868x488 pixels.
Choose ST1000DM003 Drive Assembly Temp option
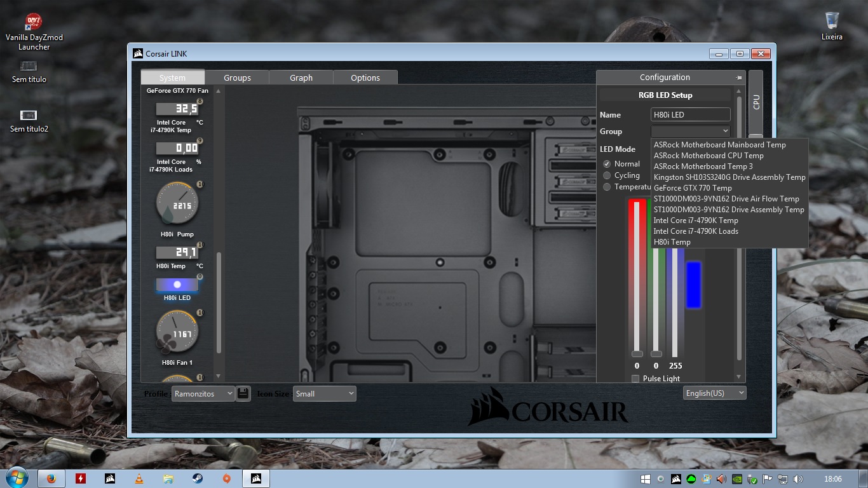coord(729,210)
